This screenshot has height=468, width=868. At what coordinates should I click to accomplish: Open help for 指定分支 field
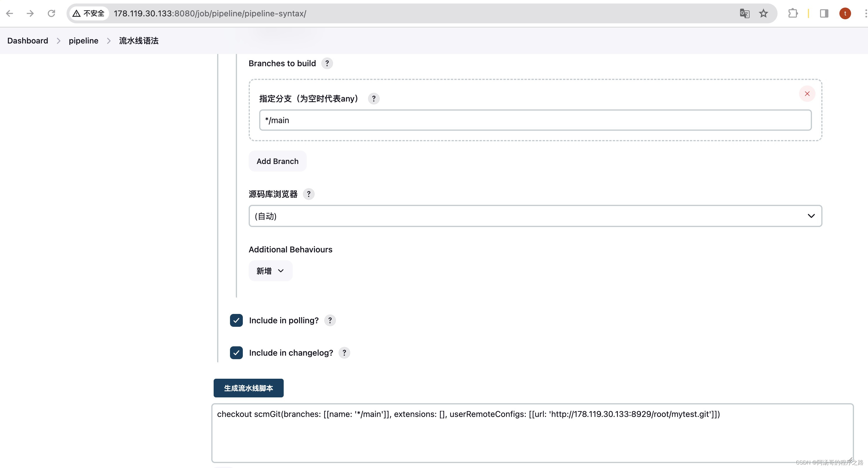373,99
